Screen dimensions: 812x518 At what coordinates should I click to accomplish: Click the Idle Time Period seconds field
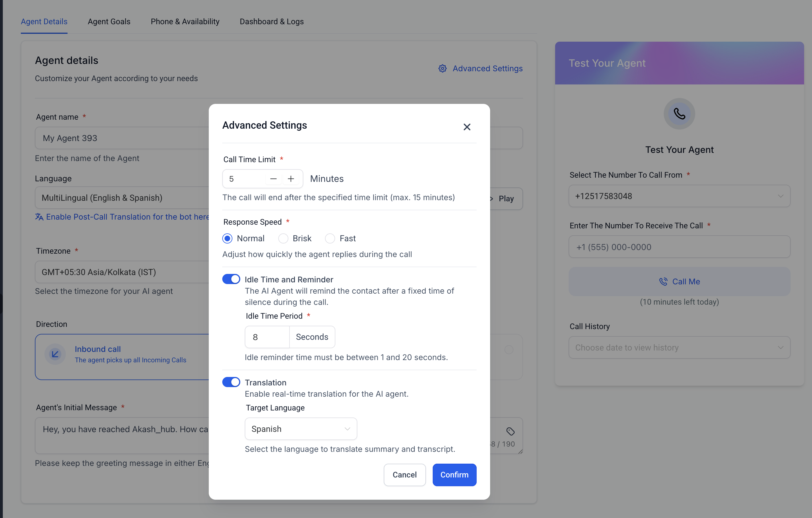[267, 337]
